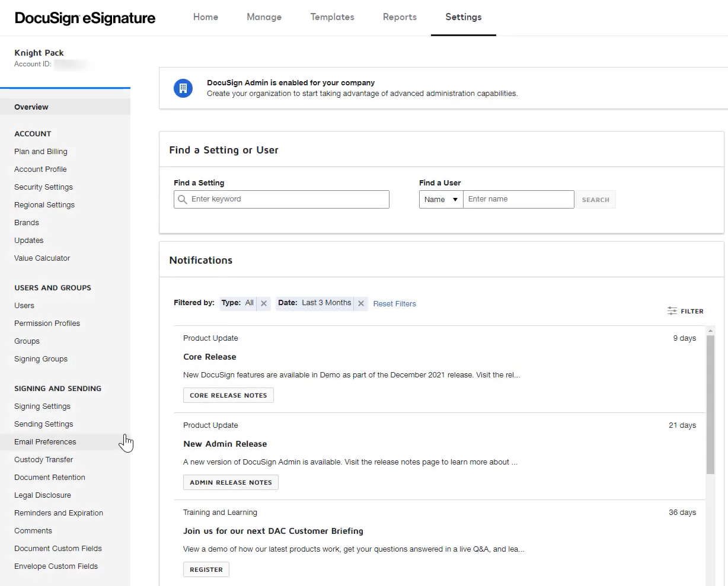
Task: Open the Reports tab
Action: [x=400, y=17]
